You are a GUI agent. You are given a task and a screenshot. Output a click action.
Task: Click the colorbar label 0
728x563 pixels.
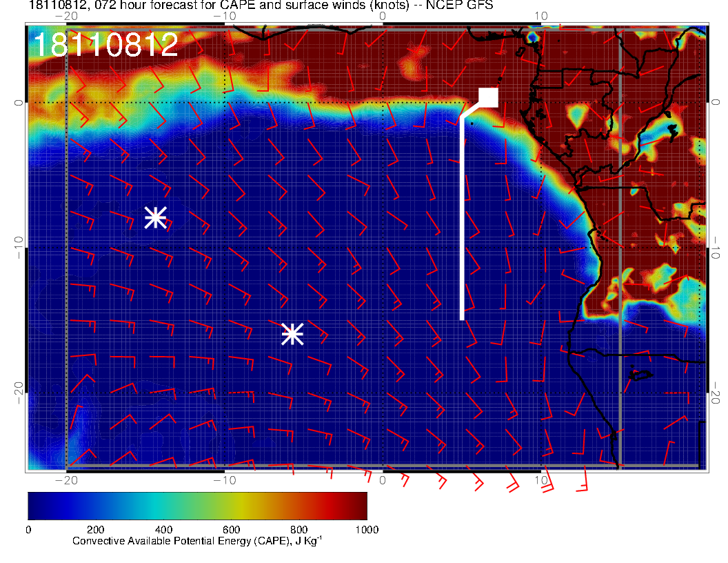click(x=28, y=530)
